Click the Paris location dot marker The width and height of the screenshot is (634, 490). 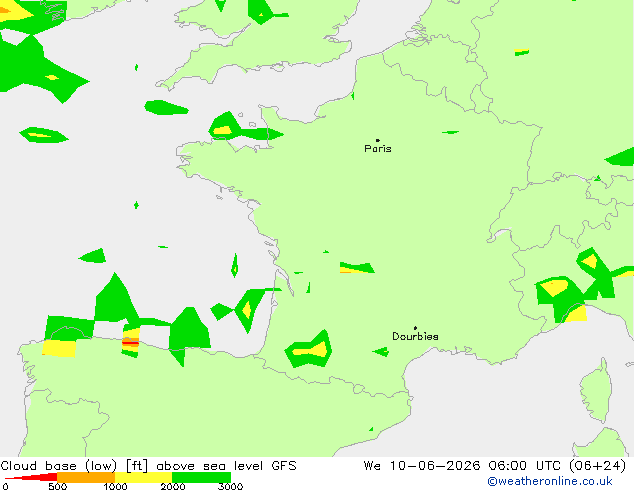pyautogui.click(x=378, y=140)
